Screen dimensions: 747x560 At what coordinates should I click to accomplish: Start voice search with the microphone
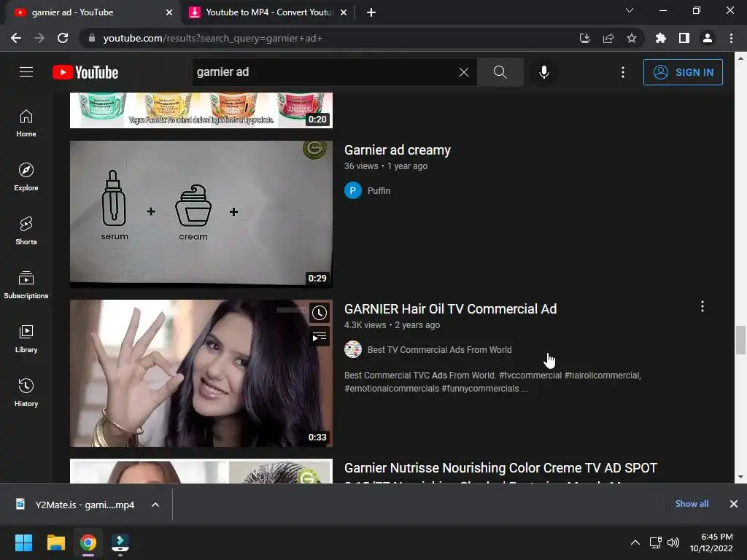pyautogui.click(x=544, y=72)
